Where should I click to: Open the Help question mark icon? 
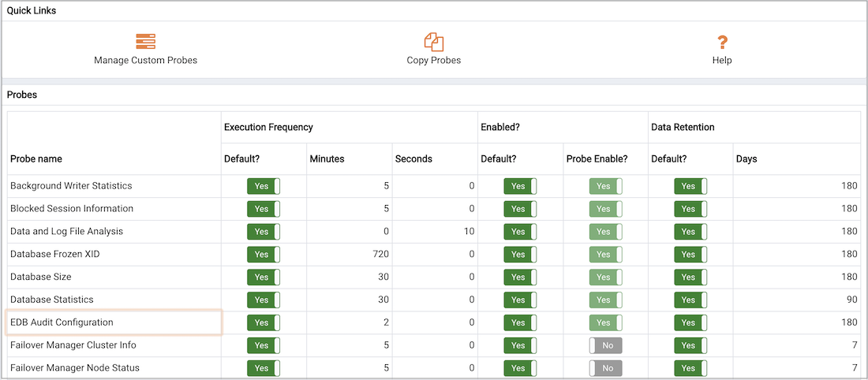(x=722, y=42)
